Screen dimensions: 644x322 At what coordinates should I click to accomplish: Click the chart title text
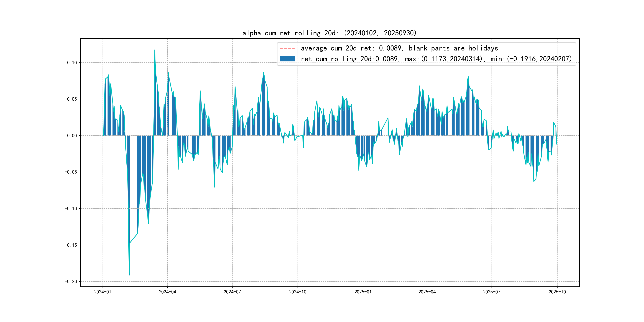tap(329, 33)
